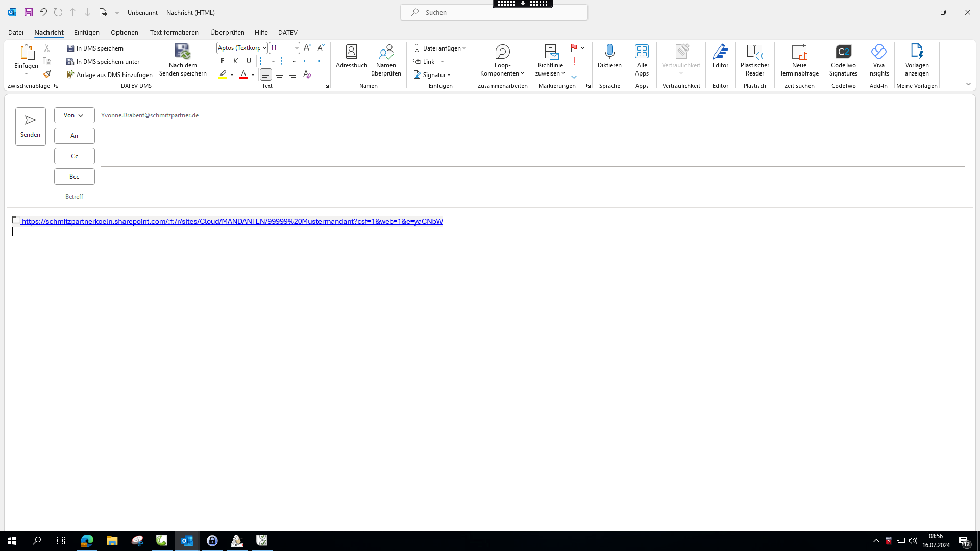Open the Von sender dropdown
Screen dimensions: 980x551
click(x=74, y=115)
